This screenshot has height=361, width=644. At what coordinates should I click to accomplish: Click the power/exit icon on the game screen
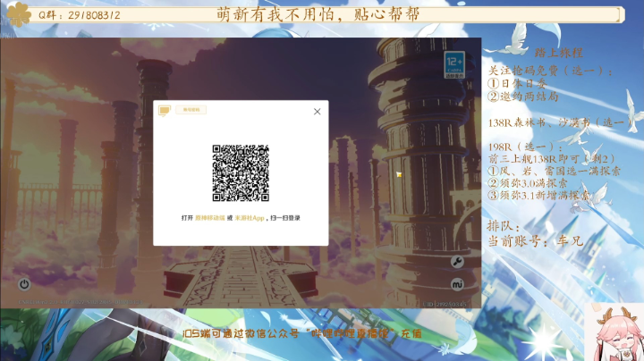[x=24, y=284]
